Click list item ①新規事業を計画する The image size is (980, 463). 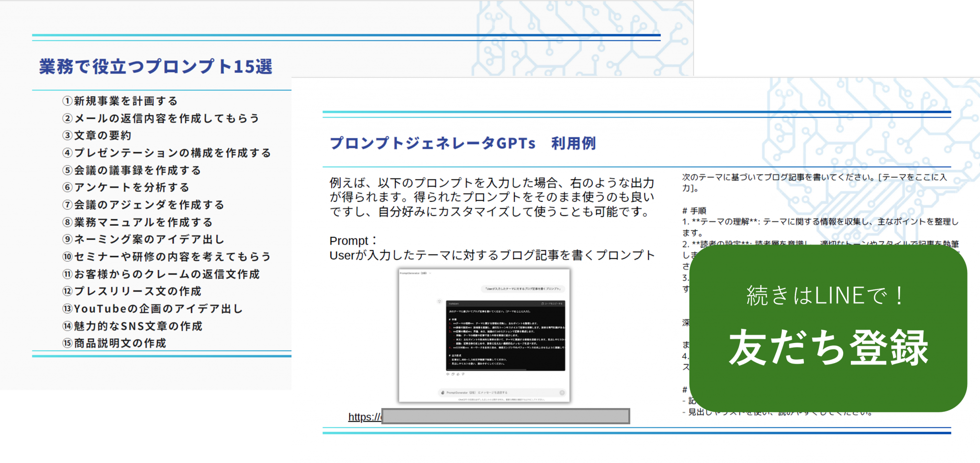click(x=120, y=101)
